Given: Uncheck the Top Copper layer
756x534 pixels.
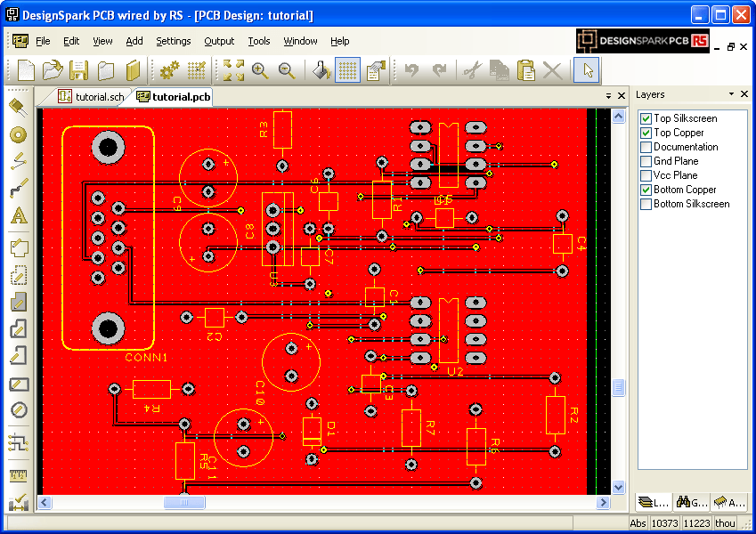Looking at the screenshot, I should (646, 133).
